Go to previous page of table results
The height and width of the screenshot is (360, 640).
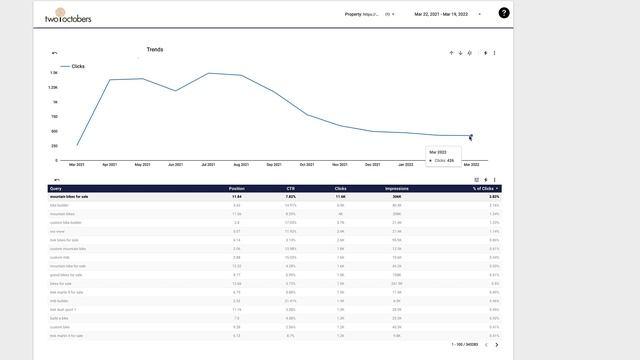pyautogui.click(x=486, y=345)
